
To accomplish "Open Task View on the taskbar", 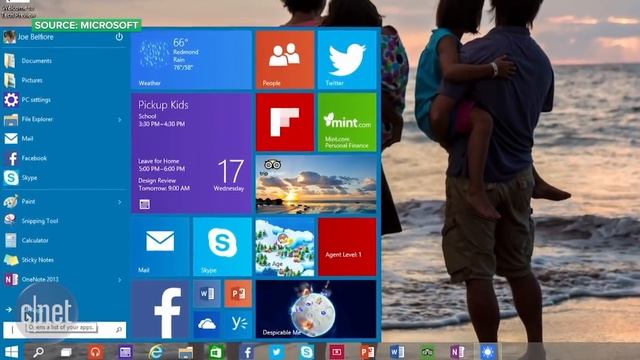I will [x=66, y=352].
